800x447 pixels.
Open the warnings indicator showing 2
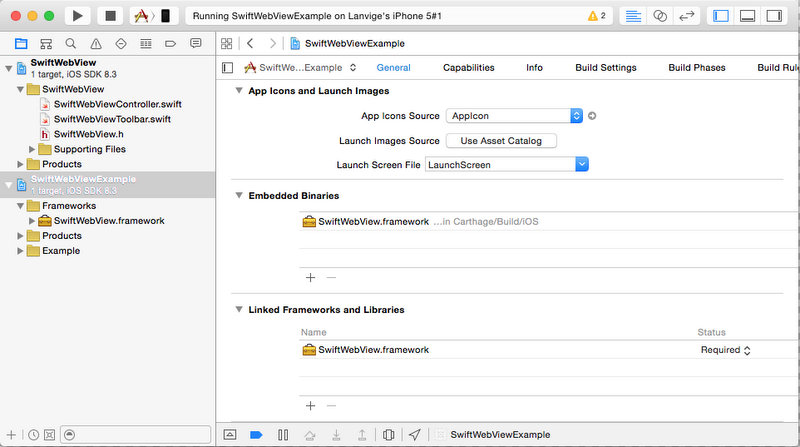(x=596, y=16)
